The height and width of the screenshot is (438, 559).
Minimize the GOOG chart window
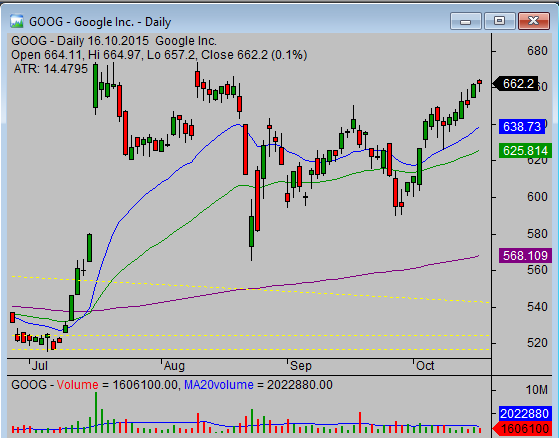click(466, 21)
